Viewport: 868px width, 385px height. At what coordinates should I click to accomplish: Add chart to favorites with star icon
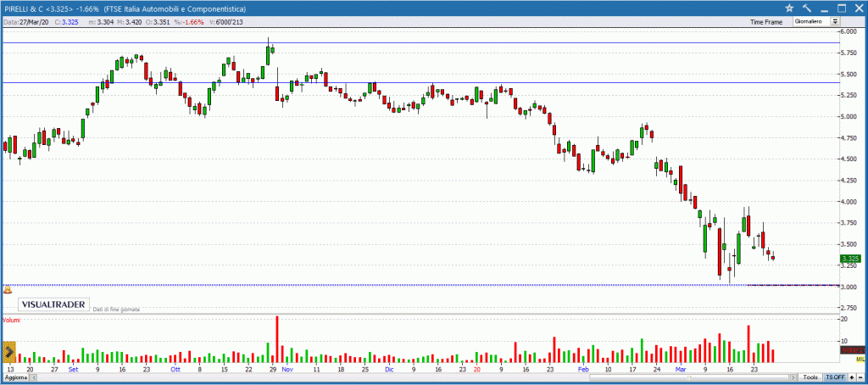tap(789, 8)
